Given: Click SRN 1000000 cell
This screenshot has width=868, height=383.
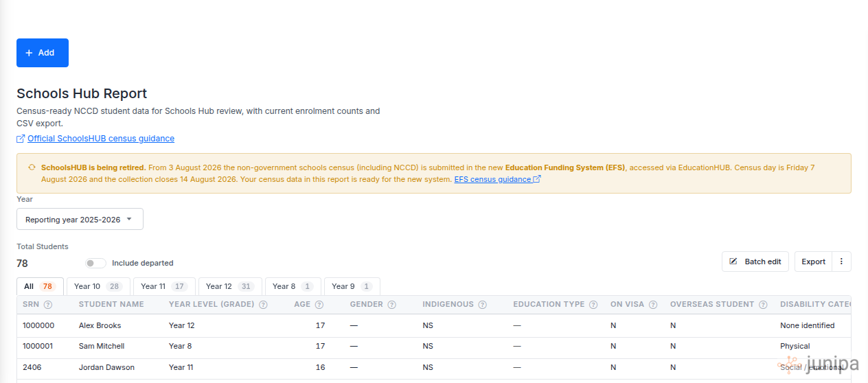Looking at the screenshot, I should (38, 325).
